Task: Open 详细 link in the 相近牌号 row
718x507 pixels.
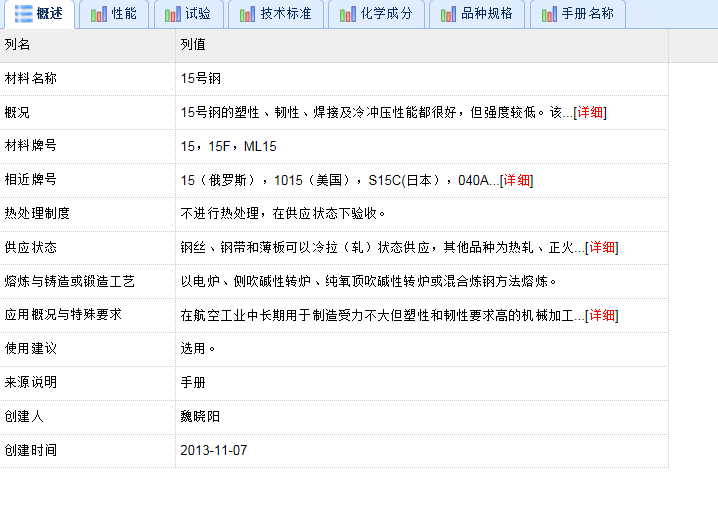Action: (x=517, y=180)
